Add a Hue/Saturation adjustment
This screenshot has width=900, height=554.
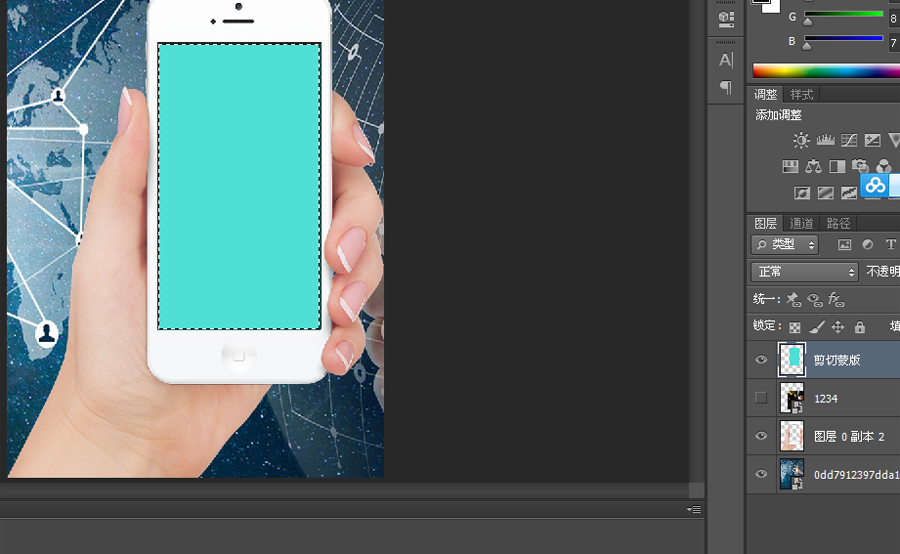click(x=790, y=166)
